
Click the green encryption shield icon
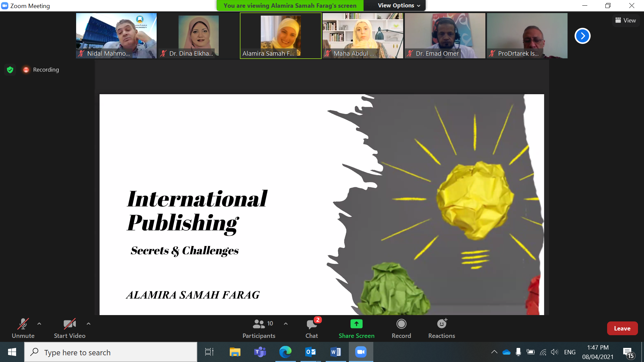tap(10, 70)
